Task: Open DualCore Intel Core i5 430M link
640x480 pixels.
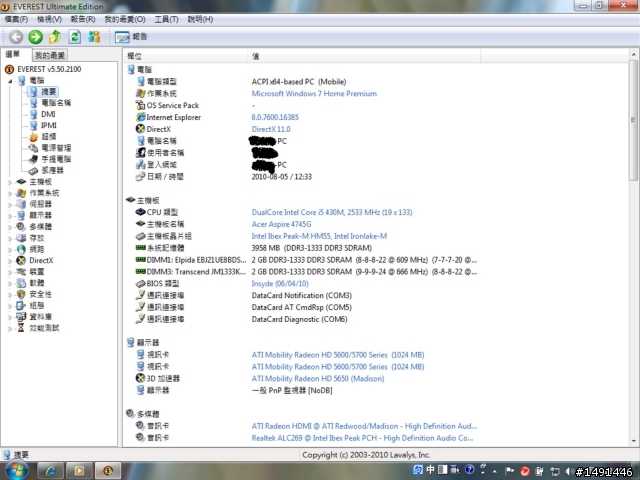Action: 332,212
